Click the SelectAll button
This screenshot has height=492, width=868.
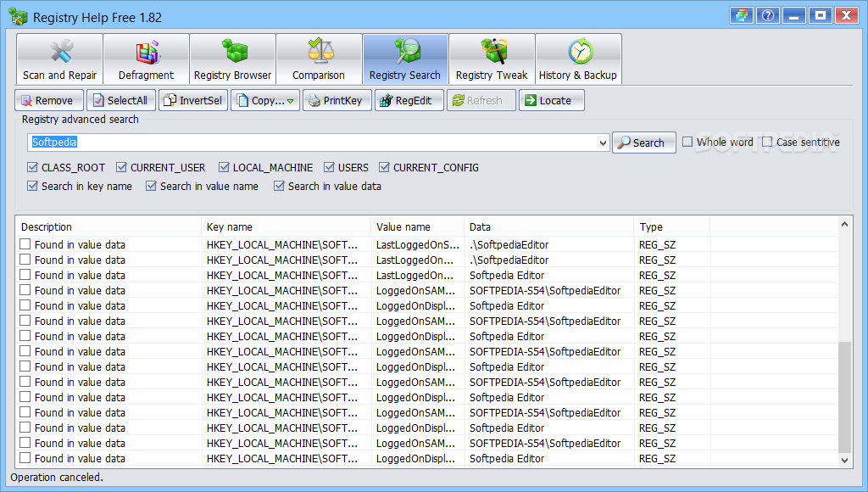coord(121,100)
